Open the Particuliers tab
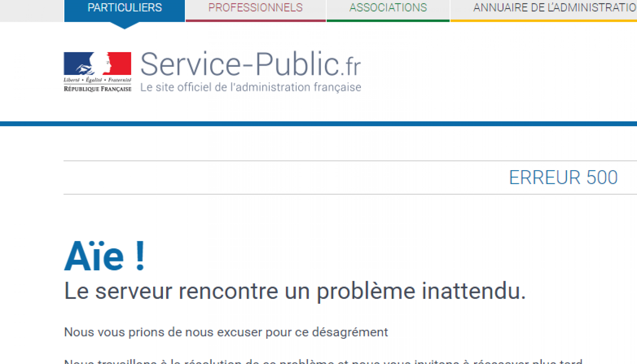The image size is (637, 364). click(x=124, y=8)
